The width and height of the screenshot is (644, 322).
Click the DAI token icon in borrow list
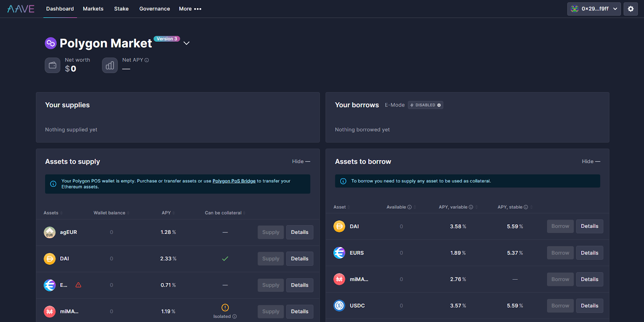pos(339,226)
